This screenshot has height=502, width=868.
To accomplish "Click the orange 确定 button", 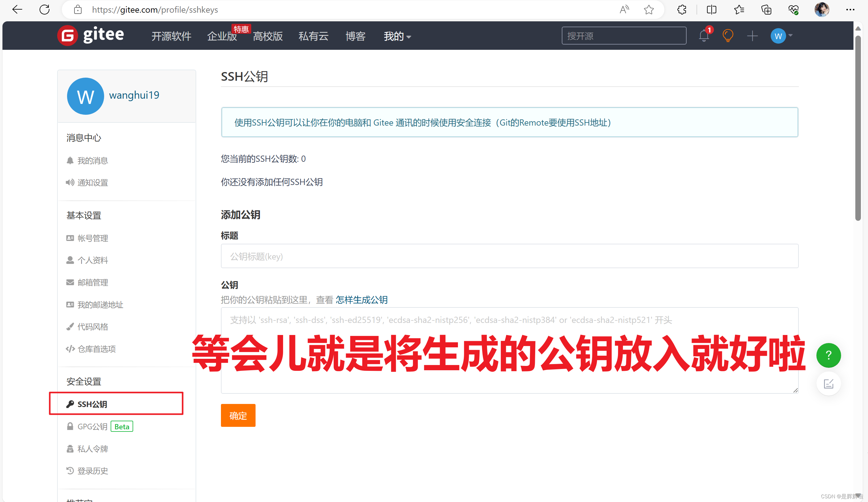I will 238,415.
